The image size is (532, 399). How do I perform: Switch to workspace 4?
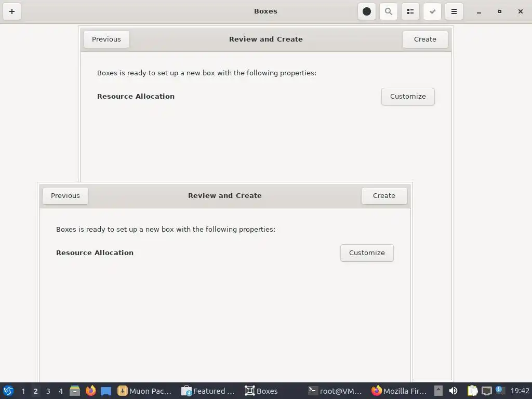(61, 391)
